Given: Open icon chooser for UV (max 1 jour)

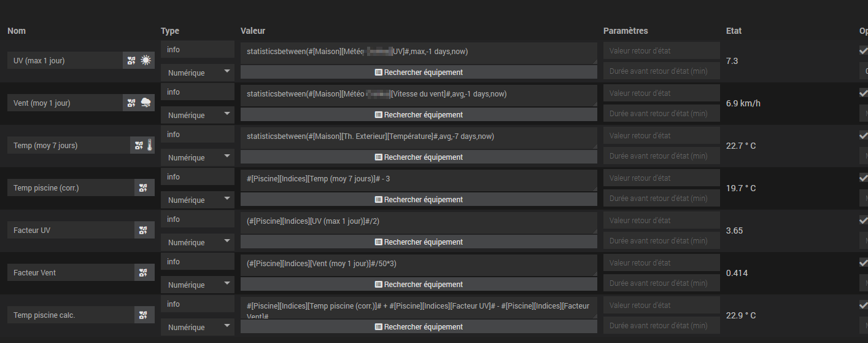Looking at the screenshot, I should [x=131, y=60].
